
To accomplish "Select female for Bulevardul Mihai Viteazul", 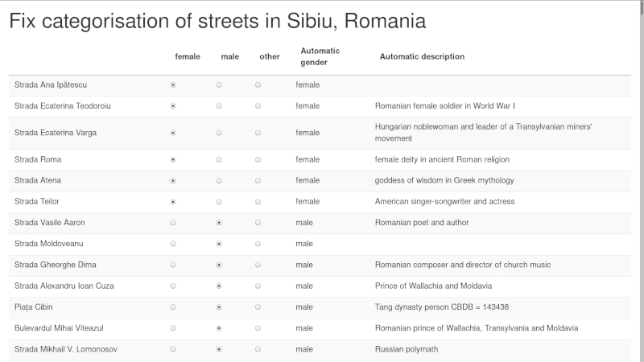I will coord(173,328).
